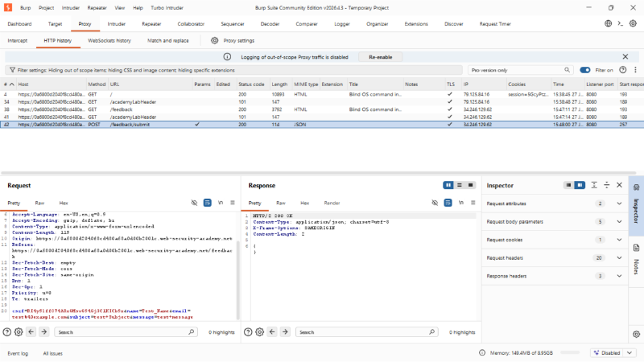Open the settings gear in top right
The image size is (644, 362).
click(x=633, y=23)
